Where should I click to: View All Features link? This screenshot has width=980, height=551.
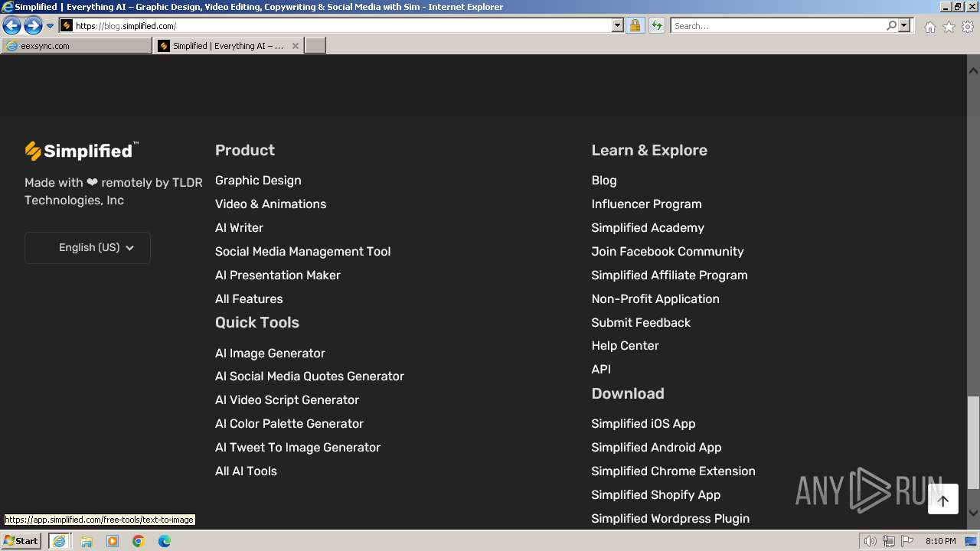tap(249, 299)
